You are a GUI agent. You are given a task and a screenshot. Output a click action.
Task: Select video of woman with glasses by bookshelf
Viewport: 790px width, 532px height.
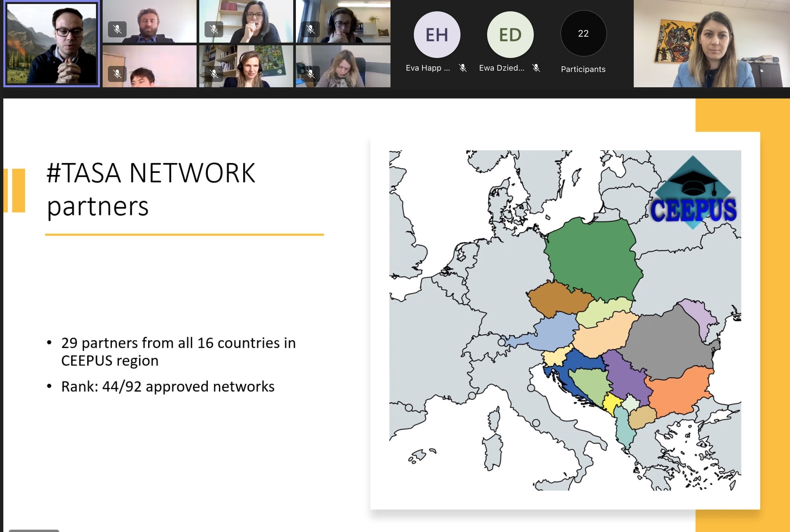click(246, 21)
